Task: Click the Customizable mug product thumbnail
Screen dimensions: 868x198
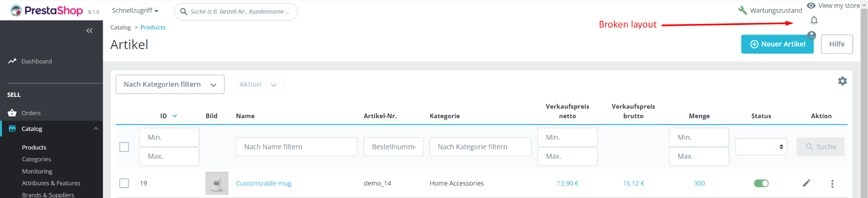Action: pyautogui.click(x=217, y=183)
